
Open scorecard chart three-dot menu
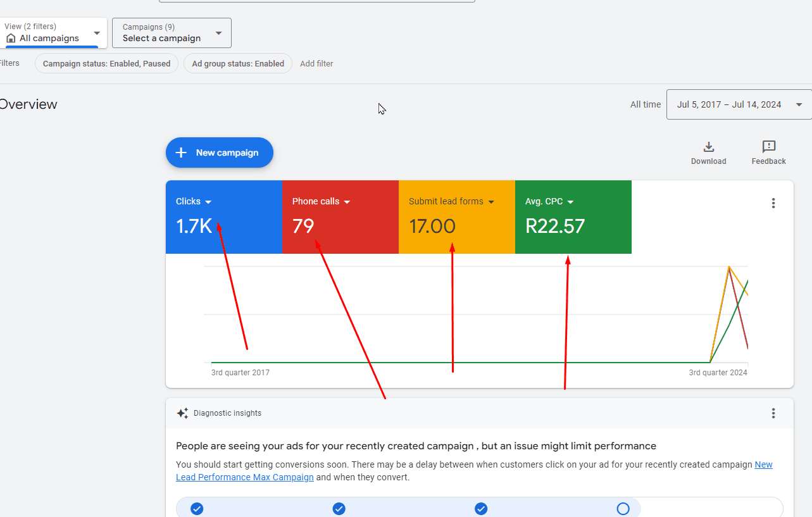coord(773,203)
